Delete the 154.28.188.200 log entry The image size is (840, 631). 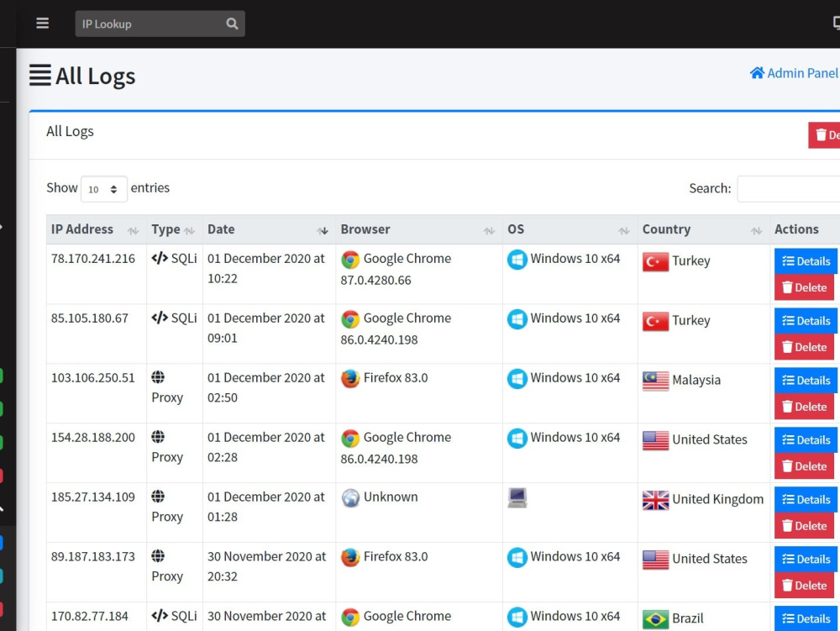804,466
